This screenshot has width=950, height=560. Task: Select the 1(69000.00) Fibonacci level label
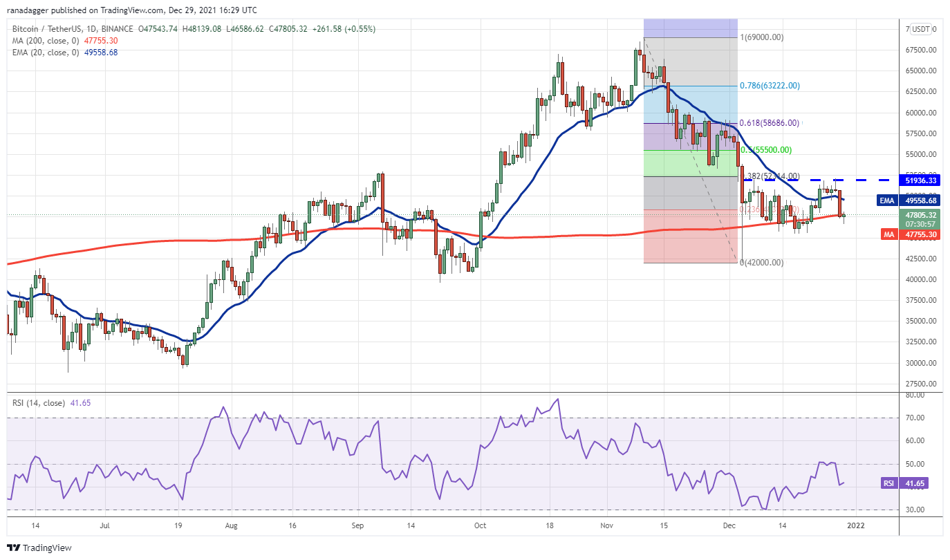(762, 37)
